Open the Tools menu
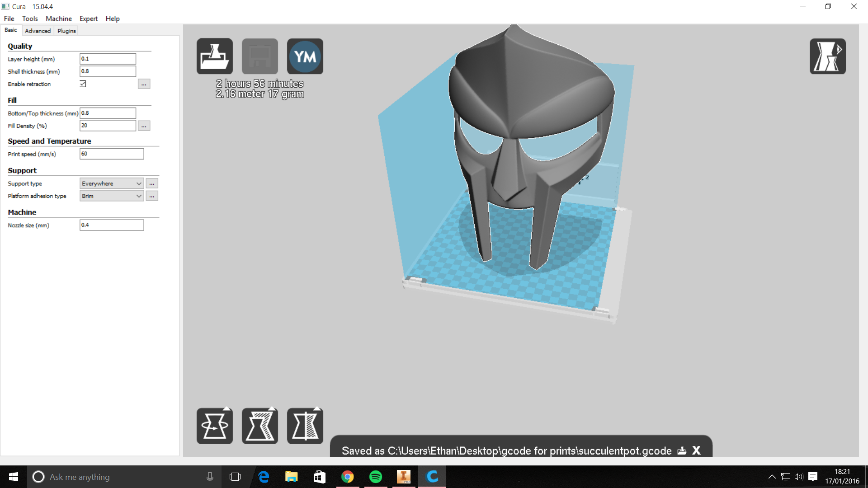Screen dimensions: 868x488 (x=30, y=19)
